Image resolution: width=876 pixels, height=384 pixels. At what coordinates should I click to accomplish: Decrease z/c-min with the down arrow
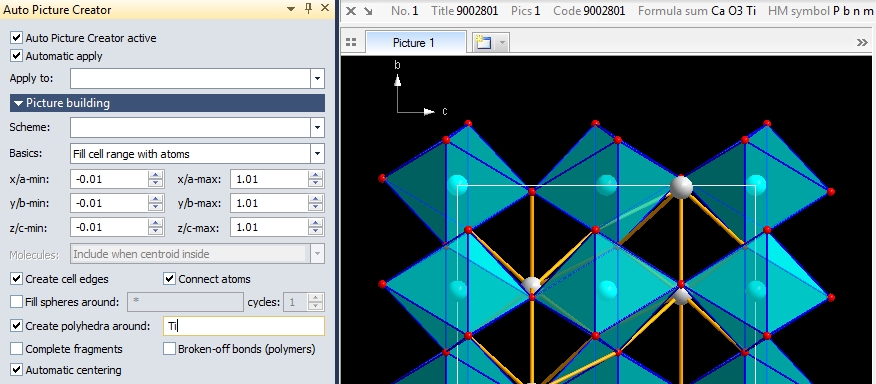tap(156, 232)
